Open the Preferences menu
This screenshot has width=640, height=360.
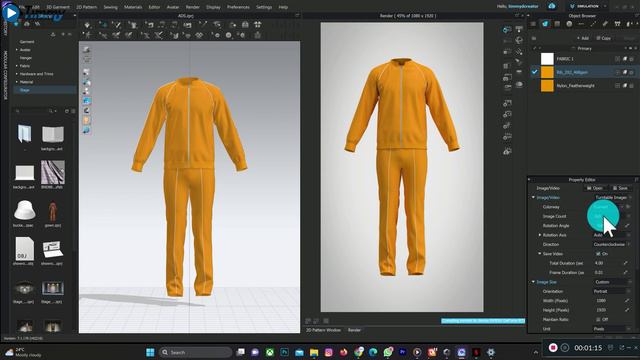click(238, 7)
